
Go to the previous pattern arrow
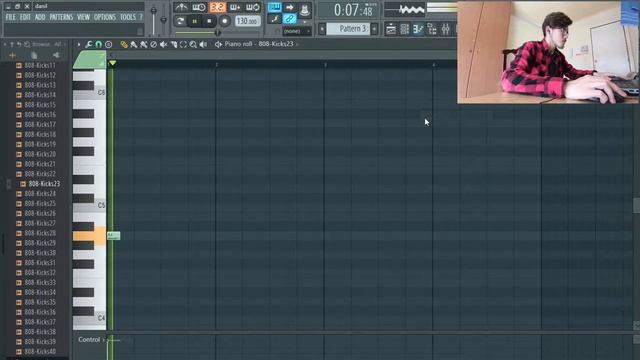click(x=322, y=29)
